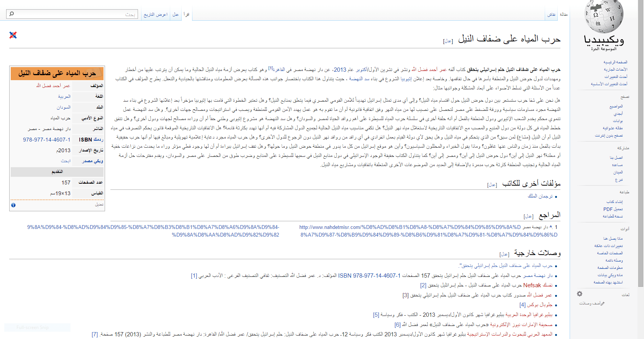Open أحدث التغييرات الأساسية link
This screenshot has width=644, height=339.
click(609, 84)
